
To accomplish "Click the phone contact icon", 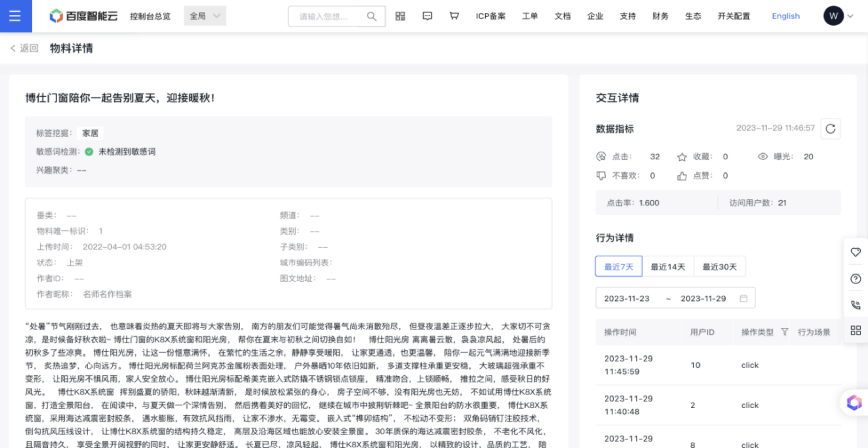I will (x=855, y=305).
